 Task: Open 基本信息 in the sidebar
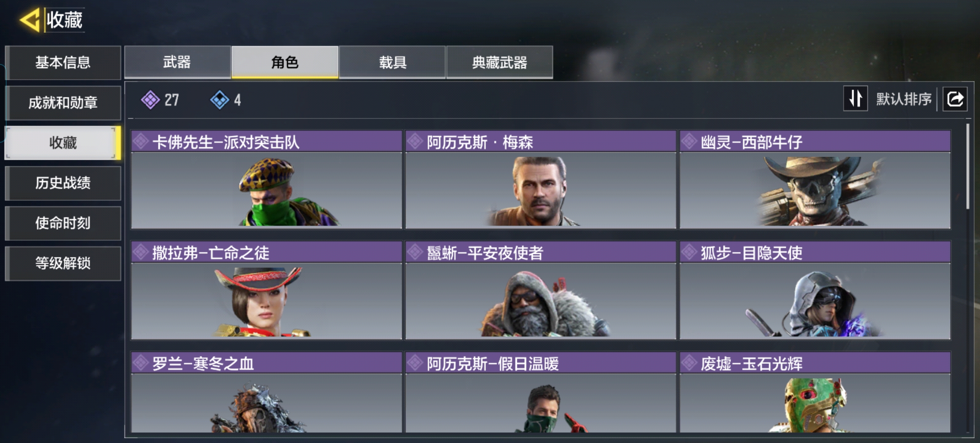coord(63,62)
